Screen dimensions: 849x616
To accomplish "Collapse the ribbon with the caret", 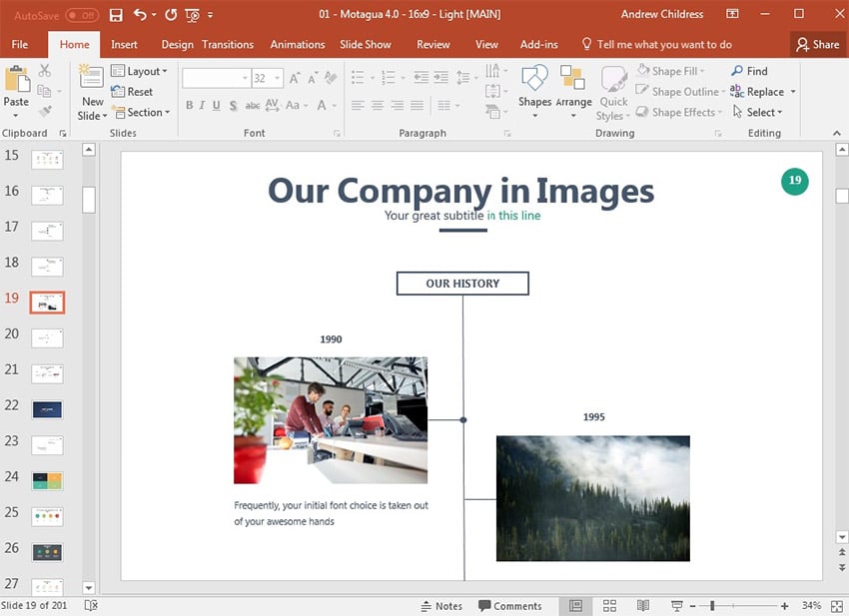I will (837, 133).
